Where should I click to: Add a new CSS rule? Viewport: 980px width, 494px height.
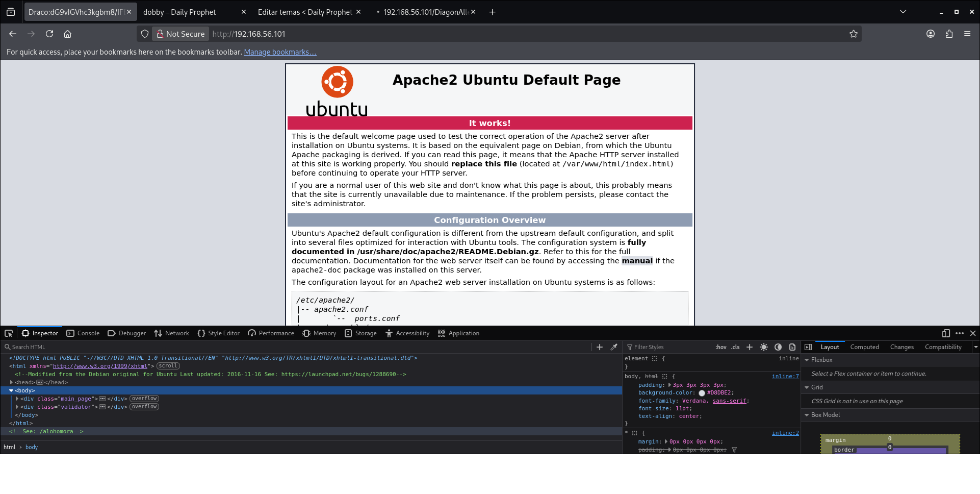[750, 347]
